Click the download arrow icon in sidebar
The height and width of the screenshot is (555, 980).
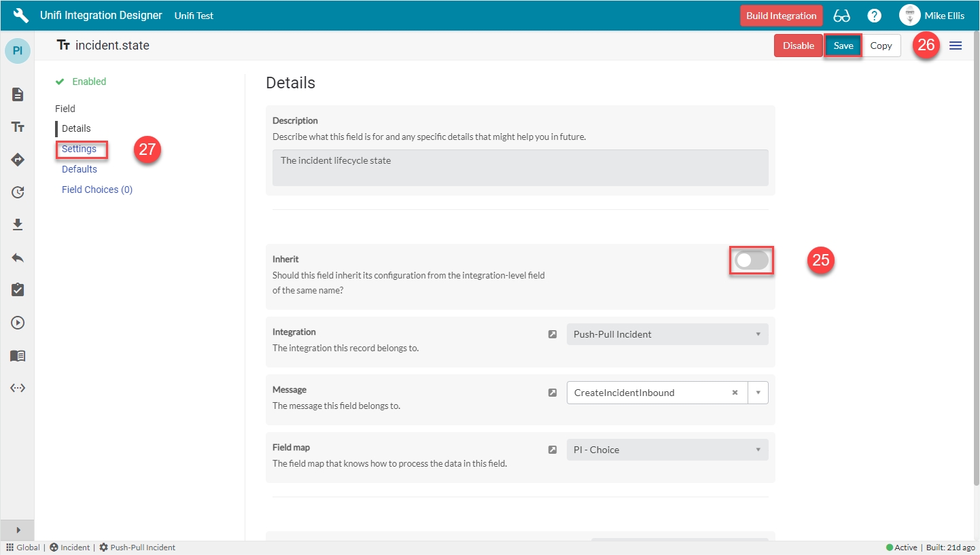[x=18, y=225]
